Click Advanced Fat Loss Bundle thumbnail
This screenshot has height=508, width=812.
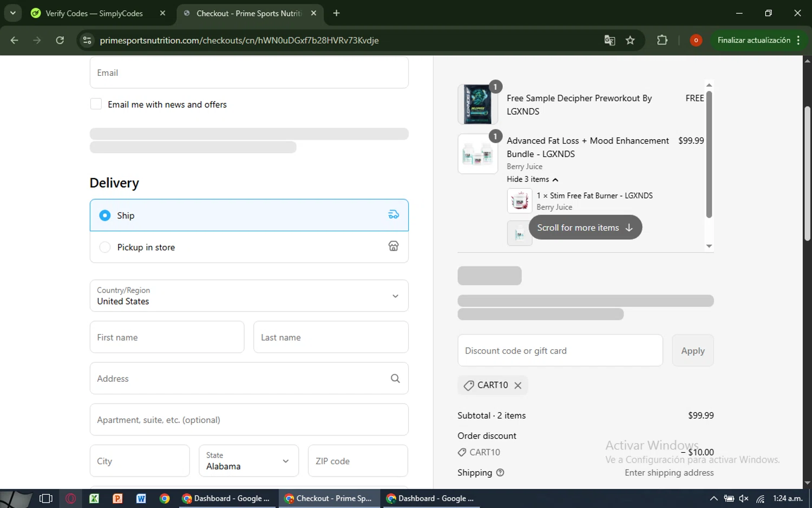[477, 154]
